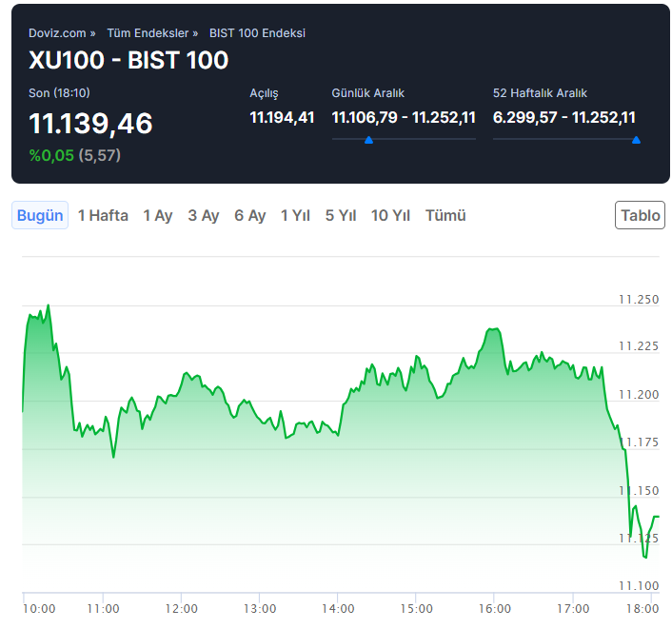Switch chart to 6 Ay

point(250,215)
